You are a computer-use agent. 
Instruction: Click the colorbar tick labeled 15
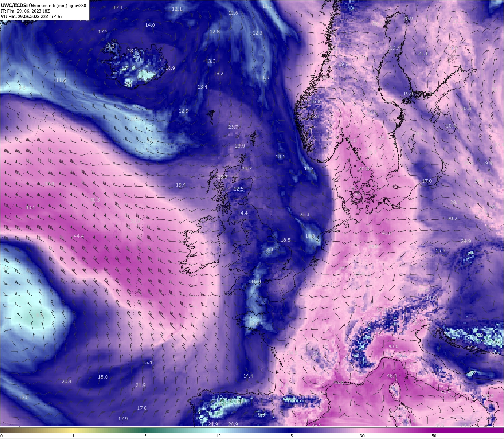point(290,436)
